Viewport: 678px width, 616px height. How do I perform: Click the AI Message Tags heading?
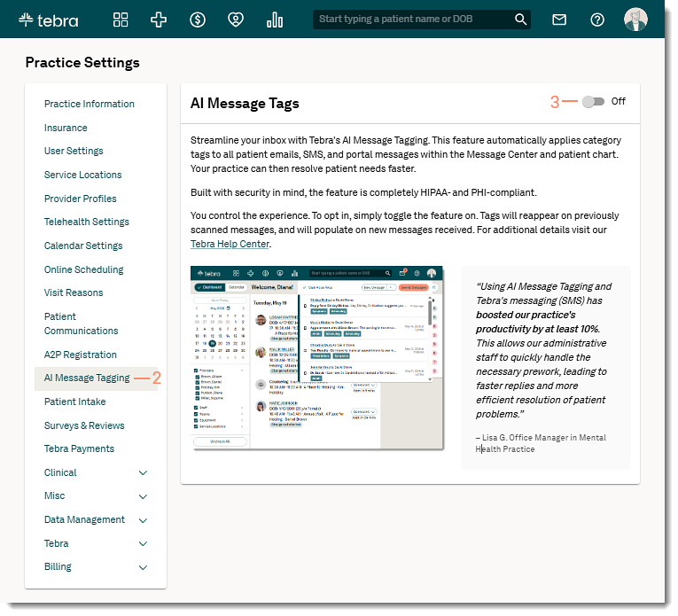coord(245,104)
